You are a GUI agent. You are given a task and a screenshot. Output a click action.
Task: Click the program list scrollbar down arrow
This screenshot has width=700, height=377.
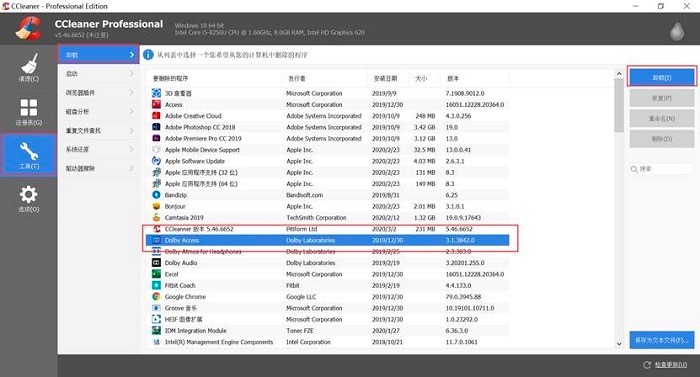point(619,343)
